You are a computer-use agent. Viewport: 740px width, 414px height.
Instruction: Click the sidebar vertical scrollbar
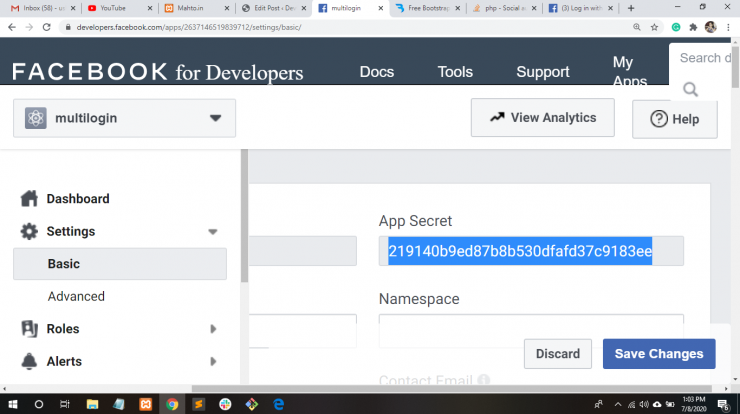click(244, 216)
